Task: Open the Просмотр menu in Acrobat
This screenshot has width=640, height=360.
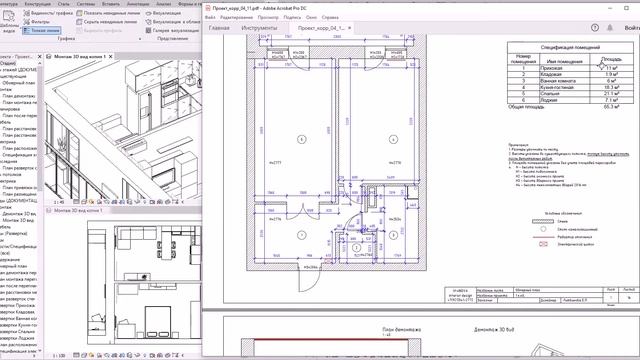Action: [268, 18]
